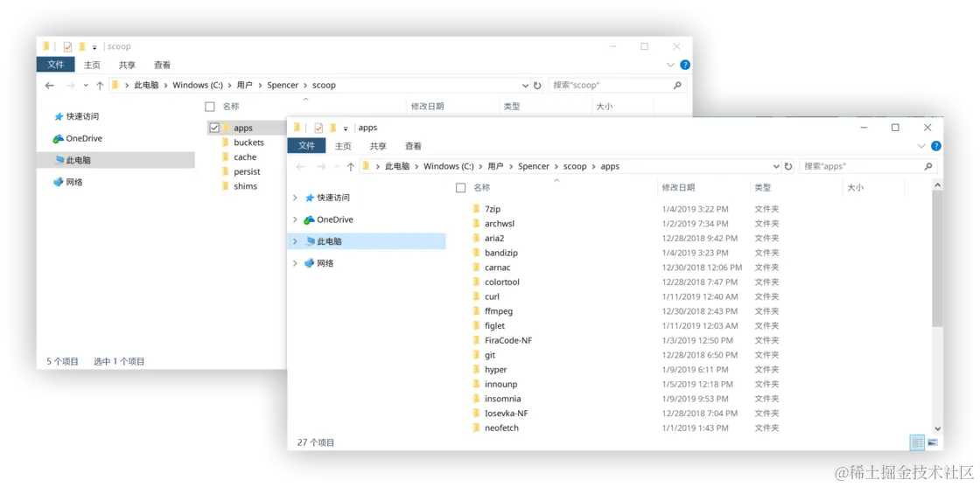Click the shims folder icon in scoop window

225,186
